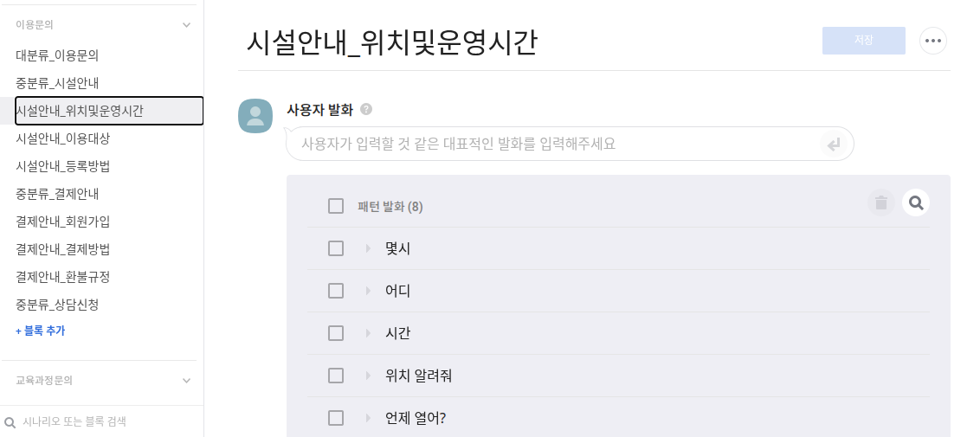This screenshot has height=437, width=980.
Task: Expand the 교육과정문의 scenario section
Action: click(x=186, y=380)
